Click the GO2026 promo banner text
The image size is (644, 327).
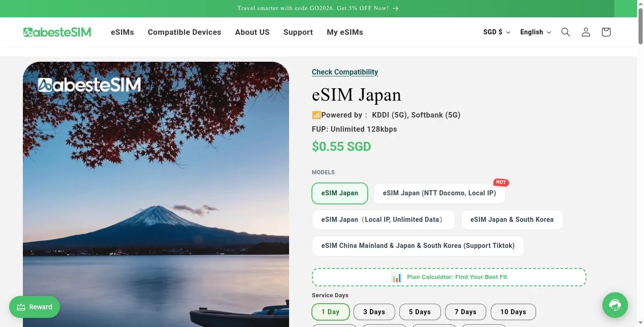pyautogui.click(x=313, y=8)
